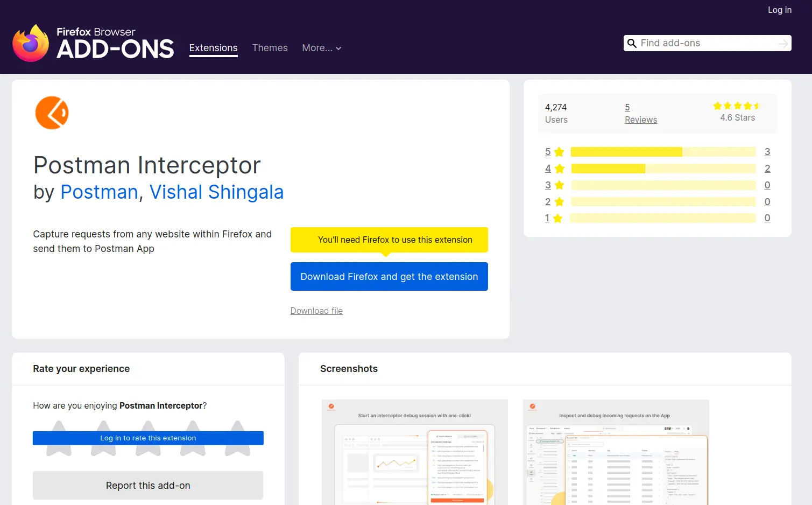Click Download Firefox and get the extension
Screen dimensions: 812x505
coord(389,277)
